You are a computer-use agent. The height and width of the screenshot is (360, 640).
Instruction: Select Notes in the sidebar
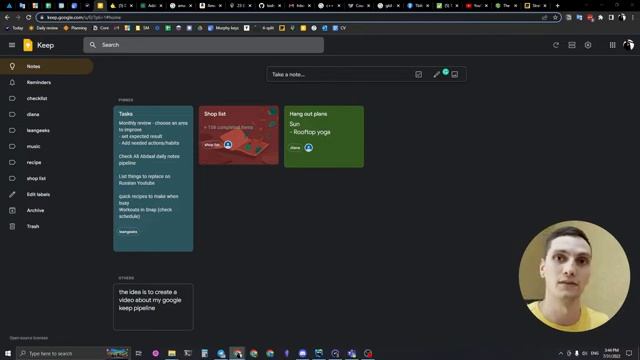click(x=47, y=66)
